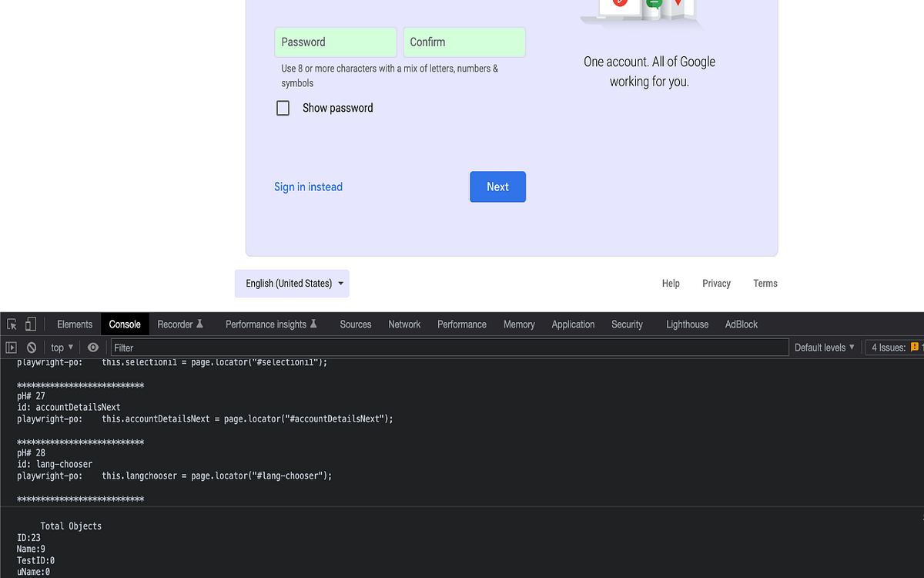Open the Lighthouse panel
This screenshot has height=578, width=924.
[x=686, y=324]
